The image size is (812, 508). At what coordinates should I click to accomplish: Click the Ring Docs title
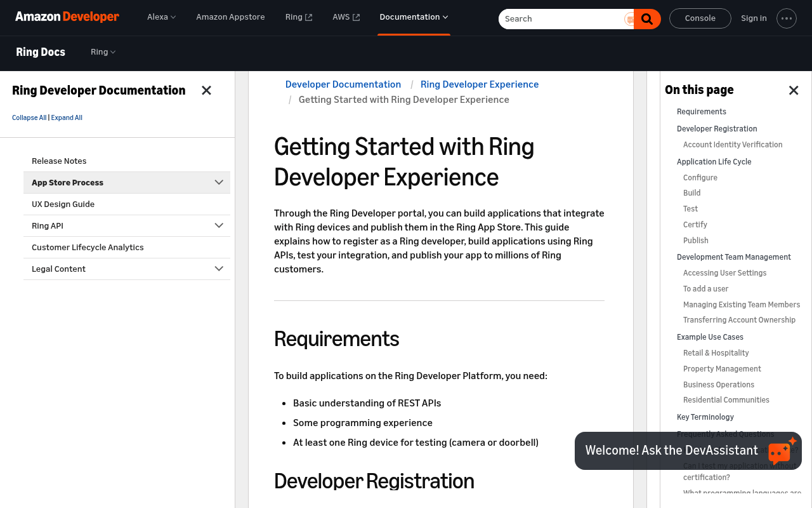coord(41,52)
